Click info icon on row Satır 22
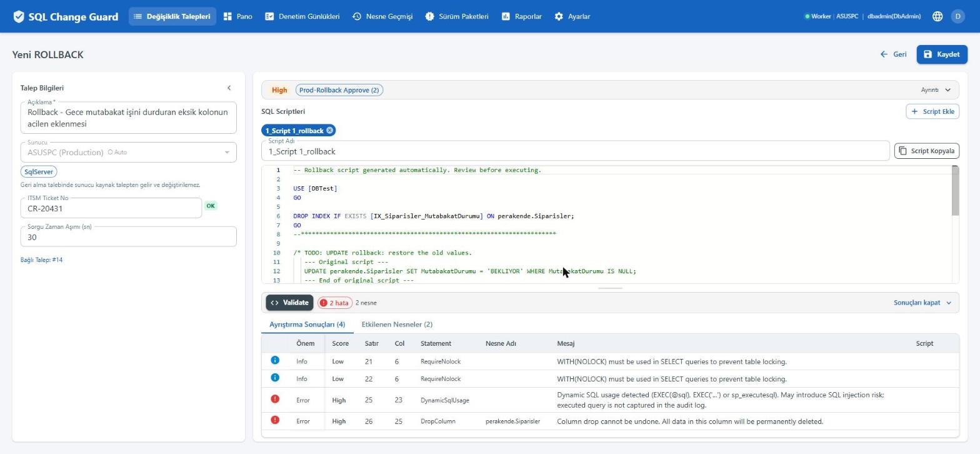The height and width of the screenshot is (454, 980). (275, 378)
